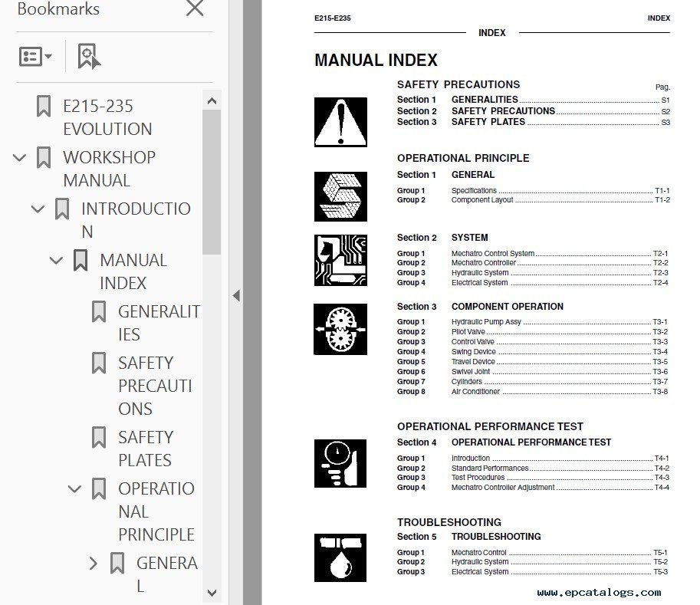Go to the SAFETY PLATES bookmark
This screenshot has height=605, width=700.
(146, 449)
